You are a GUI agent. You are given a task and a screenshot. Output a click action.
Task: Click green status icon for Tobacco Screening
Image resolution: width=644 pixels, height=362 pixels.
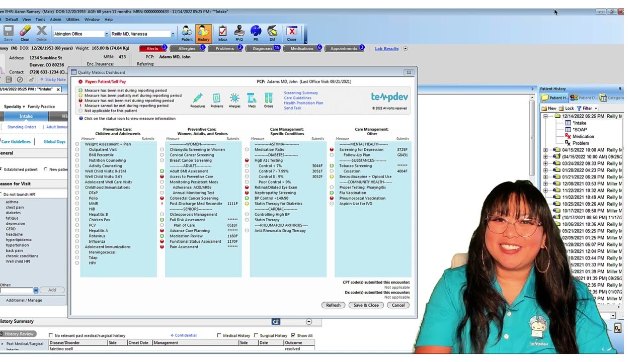pos(332,166)
